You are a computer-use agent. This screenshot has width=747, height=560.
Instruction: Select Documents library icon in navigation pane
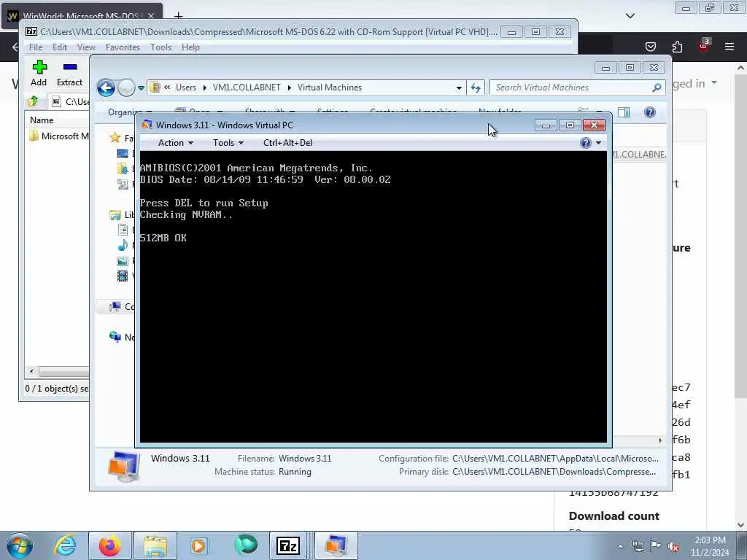pyautogui.click(x=123, y=230)
